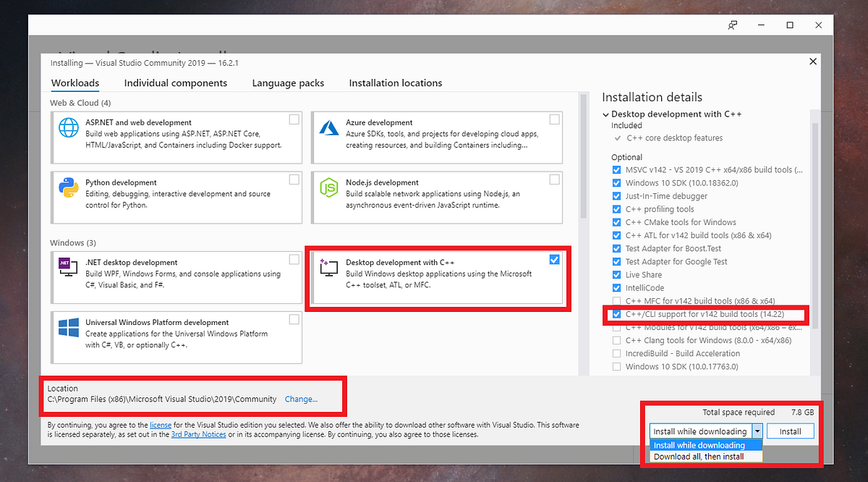
Task: Choose Install while downloading from the list
Action: click(707, 445)
